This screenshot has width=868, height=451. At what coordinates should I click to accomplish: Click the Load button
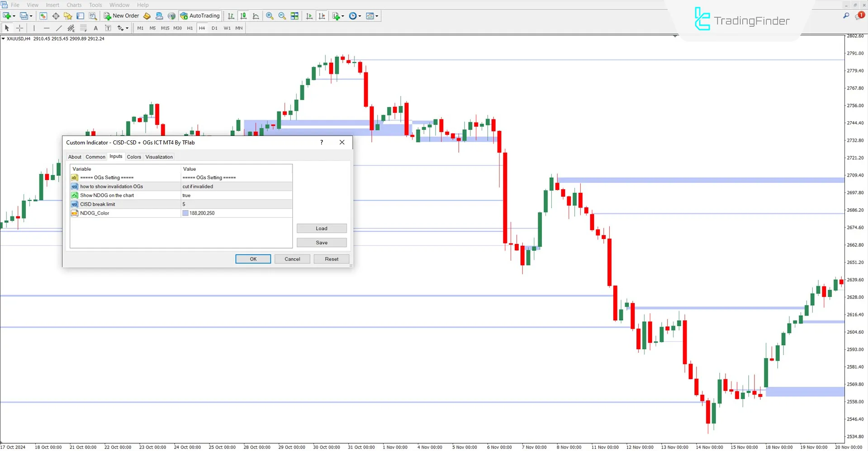(321, 228)
